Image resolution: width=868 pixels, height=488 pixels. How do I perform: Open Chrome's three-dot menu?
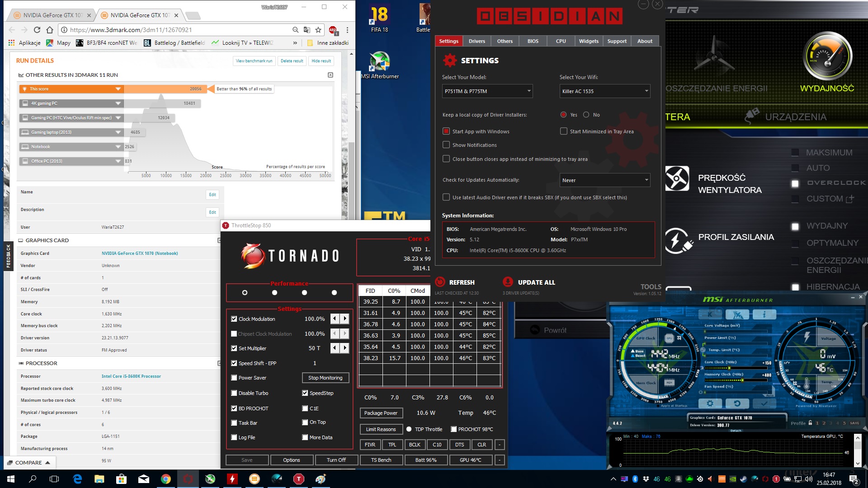(347, 30)
